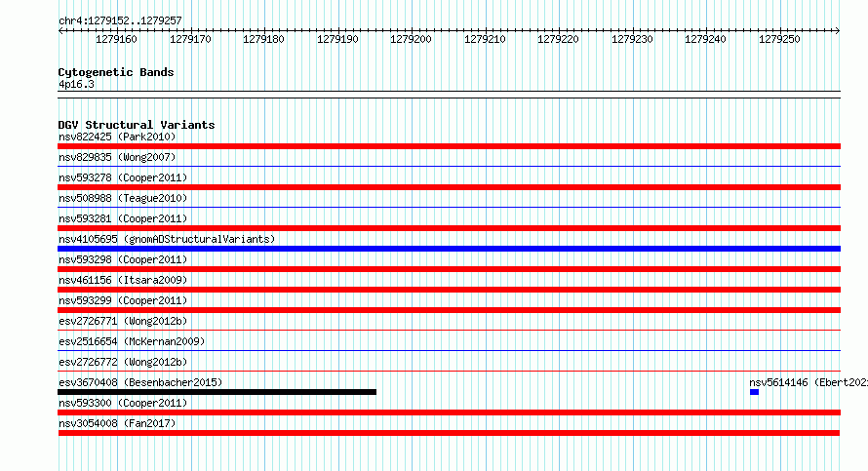Click the red bar under nsv593281
Image resolution: width=868 pixels, height=471 pixels.
(449, 228)
